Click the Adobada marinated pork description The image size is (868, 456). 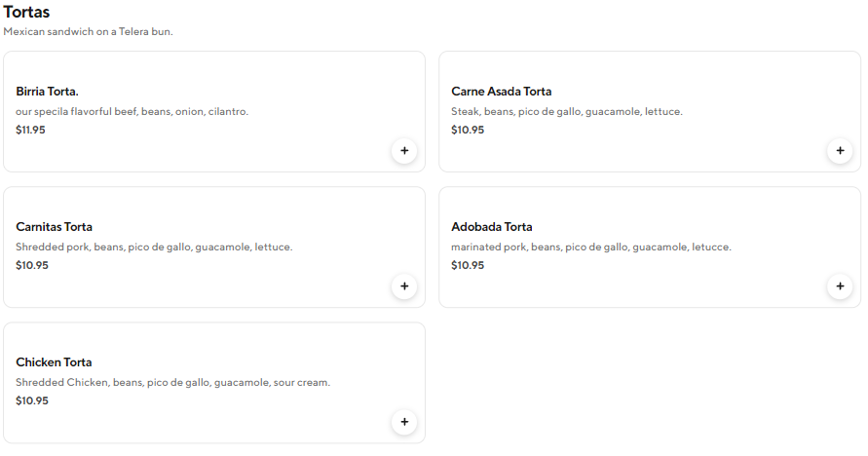pos(590,247)
